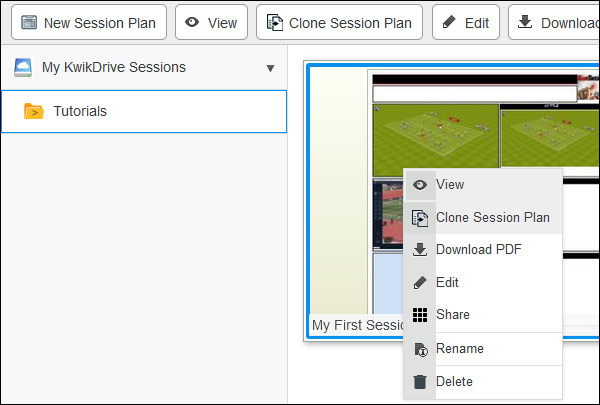Click the toolbar Edit button
Viewport: 600px width, 405px height.
click(465, 22)
